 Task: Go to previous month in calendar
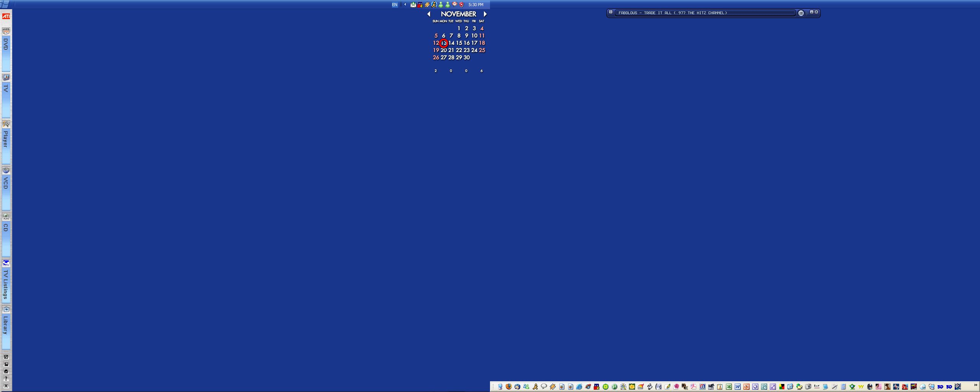coord(429,14)
